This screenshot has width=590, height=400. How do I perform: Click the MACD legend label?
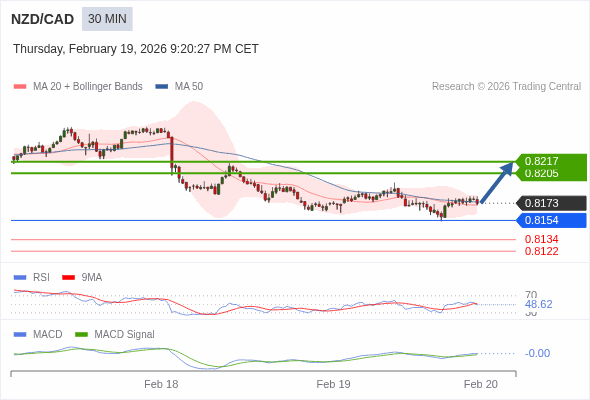coord(48,335)
